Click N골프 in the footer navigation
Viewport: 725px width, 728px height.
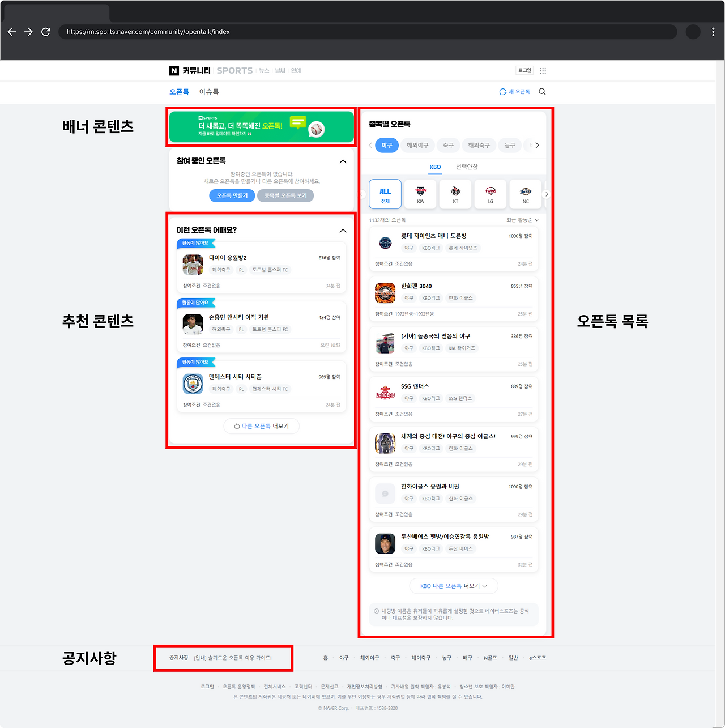[490, 658]
